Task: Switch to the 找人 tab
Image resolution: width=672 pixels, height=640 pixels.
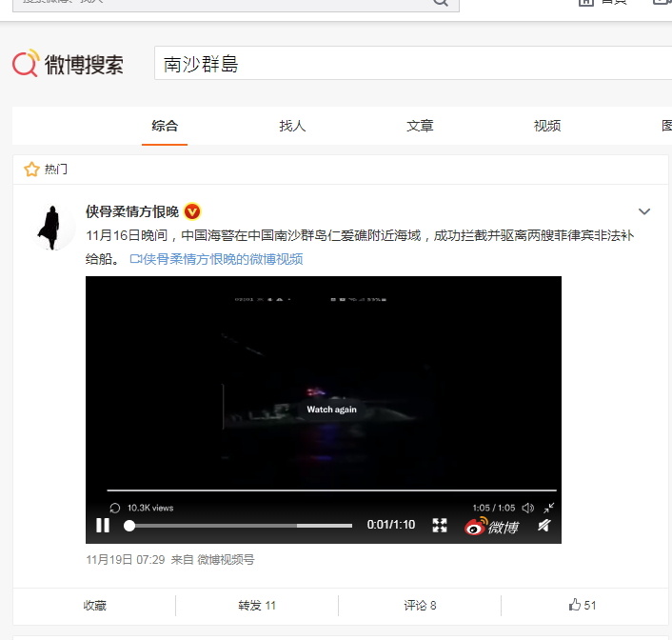Action: coord(292,126)
